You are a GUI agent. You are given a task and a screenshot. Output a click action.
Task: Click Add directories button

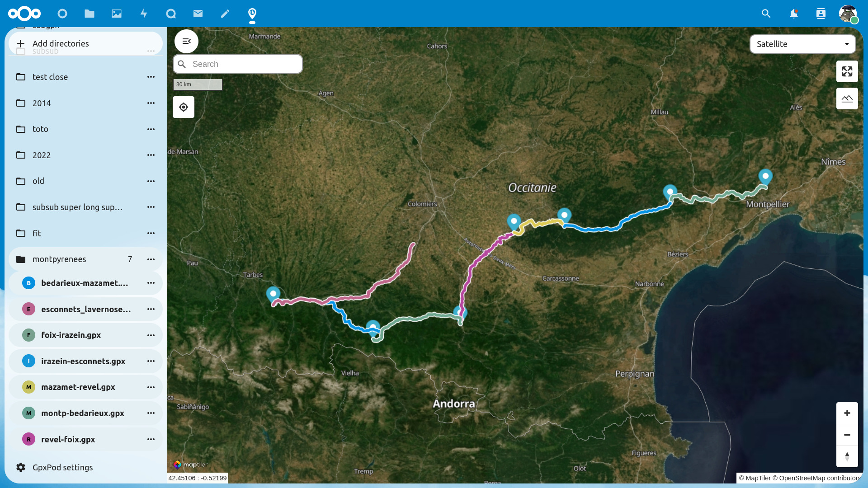(x=61, y=43)
